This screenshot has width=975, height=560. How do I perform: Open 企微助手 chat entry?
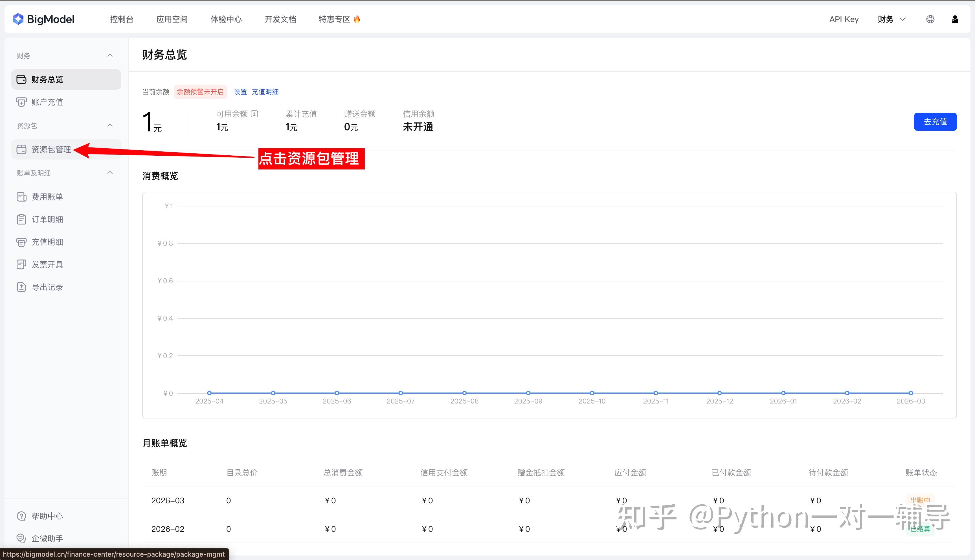[x=47, y=539]
